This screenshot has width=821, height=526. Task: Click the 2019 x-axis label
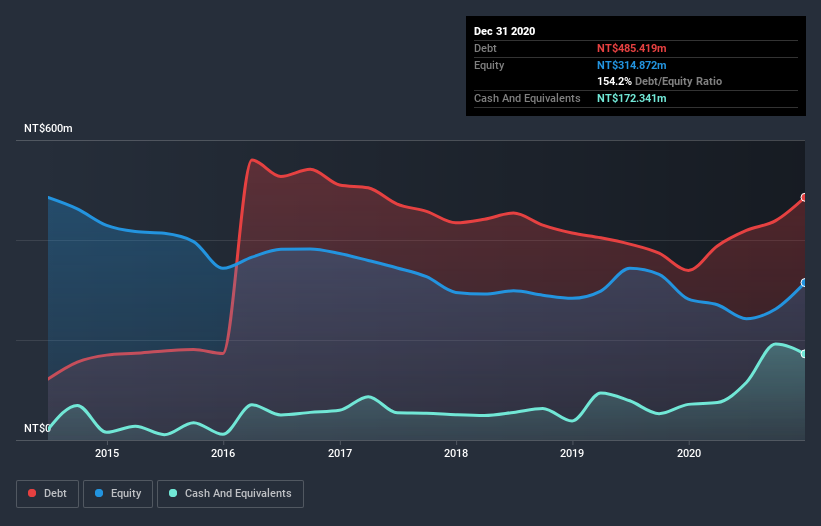pos(572,453)
